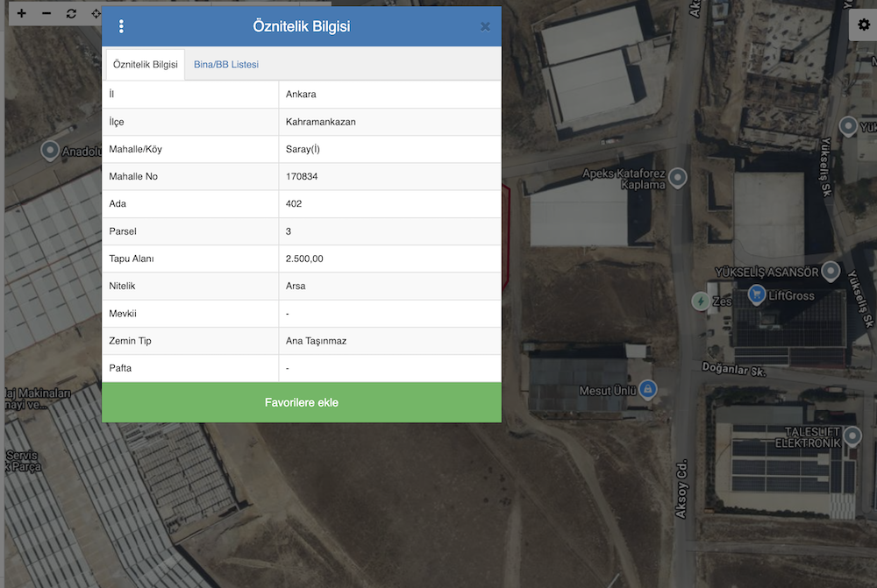Click the Zes charging station marker
Image resolution: width=877 pixels, height=588 pixels.
tap(700, 301)
